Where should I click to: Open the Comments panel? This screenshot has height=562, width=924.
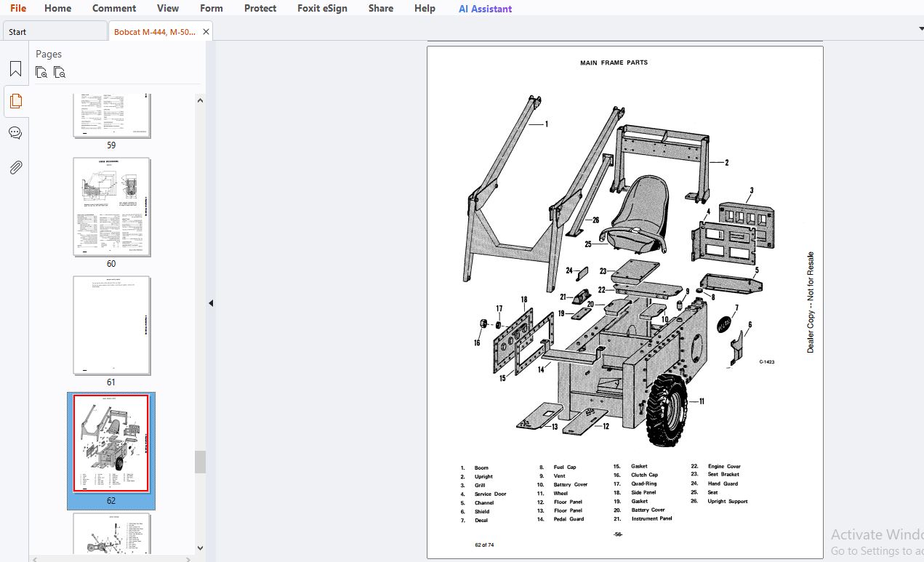point(15,133)
